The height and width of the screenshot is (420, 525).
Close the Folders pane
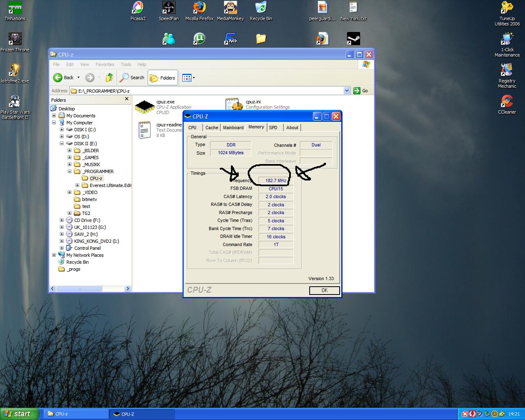[126, 99]
